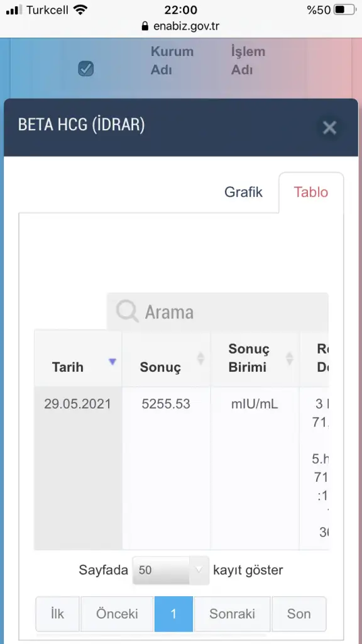Select page 1 in pagination

(173, 614)
